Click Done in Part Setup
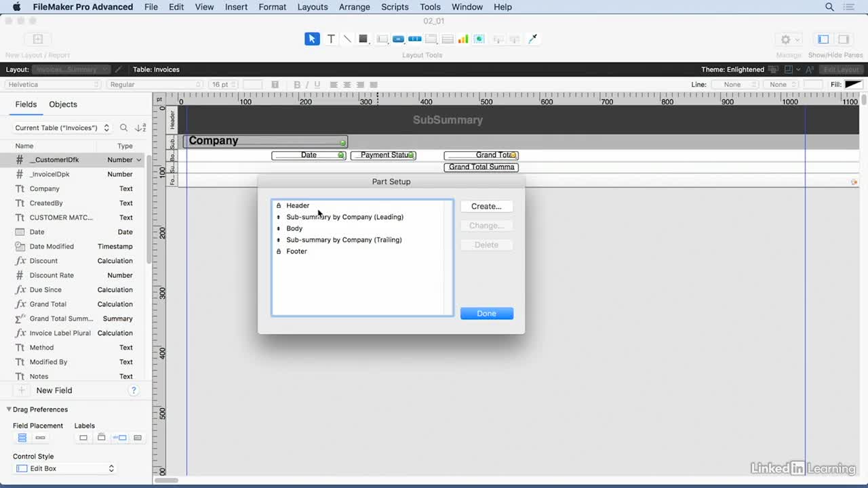This screenshot has width=868, height=488. click(486, 314)
